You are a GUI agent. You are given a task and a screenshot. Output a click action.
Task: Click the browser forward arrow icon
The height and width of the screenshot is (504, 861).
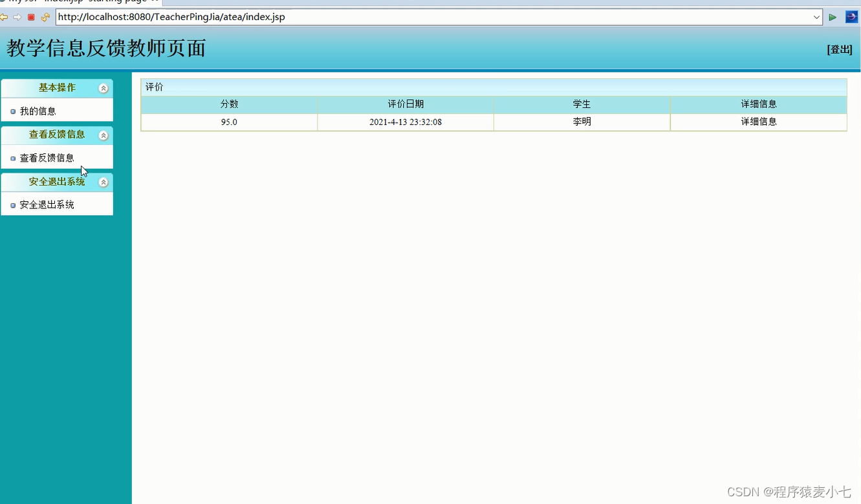(x=17, y=17)
